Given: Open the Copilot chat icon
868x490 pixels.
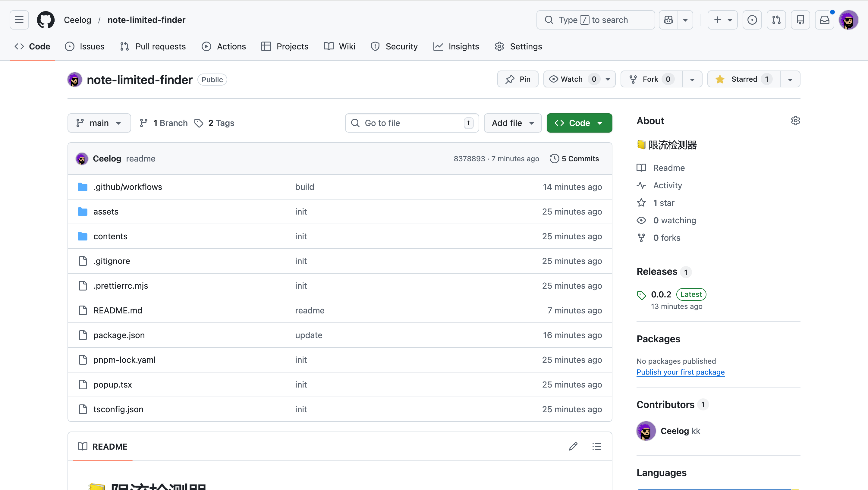Looking at the screenshot, I should [668, 20].
